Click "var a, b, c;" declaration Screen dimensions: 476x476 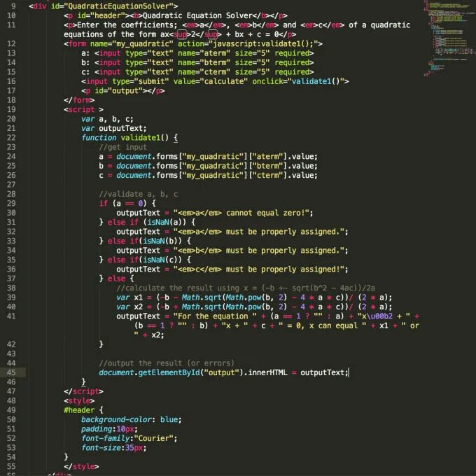click(x=108, y=119)
